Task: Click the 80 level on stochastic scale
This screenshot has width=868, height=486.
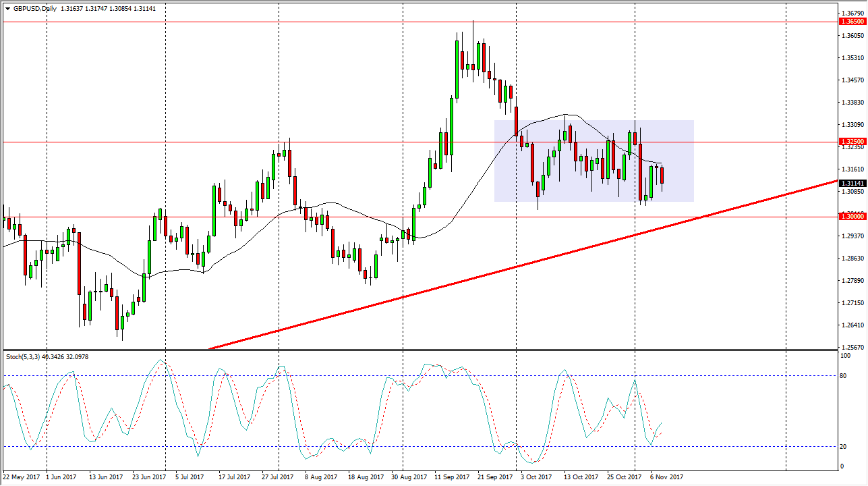Action: point(844,375)
